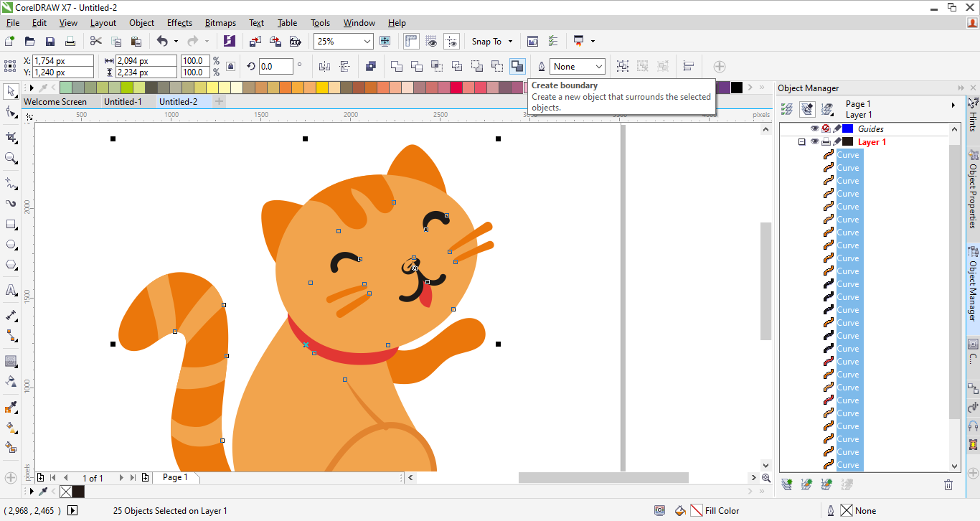The width and height of the screenshot is (980, 521).
Task: Toggle visibility eye of Layer 1
Action: coord(814,142)
